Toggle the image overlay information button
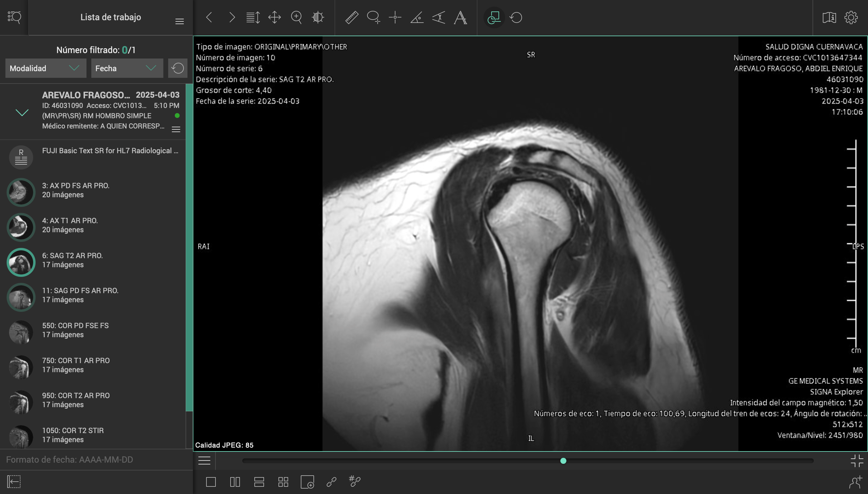The height and width of the screenshot is (494, 868). pyautogui.click(x=494, y=17)
